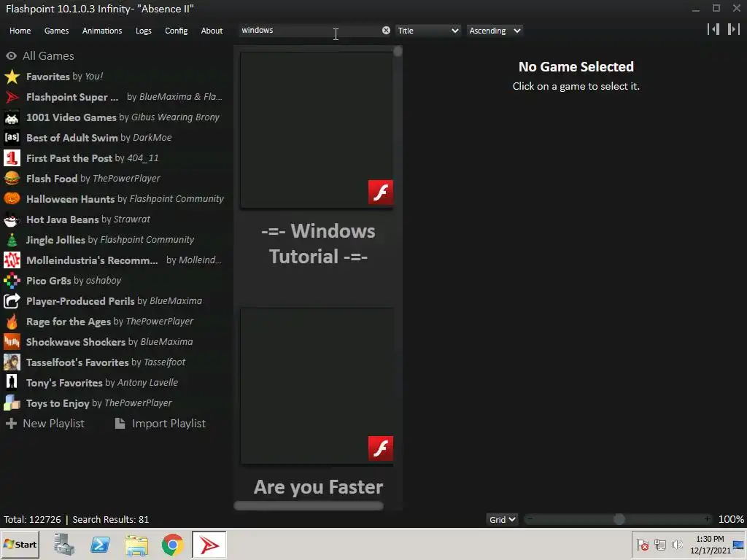Adjust the thumbnail zoom slider handle
Viewport: 747px width, 560px height.
619,519
